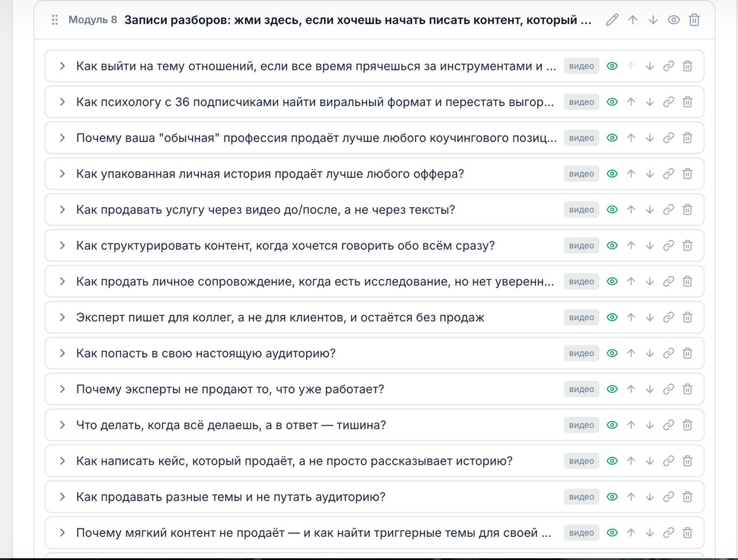Hide 'Как упакованная личная история' lesson
The image size is (738, 560).
612,174
